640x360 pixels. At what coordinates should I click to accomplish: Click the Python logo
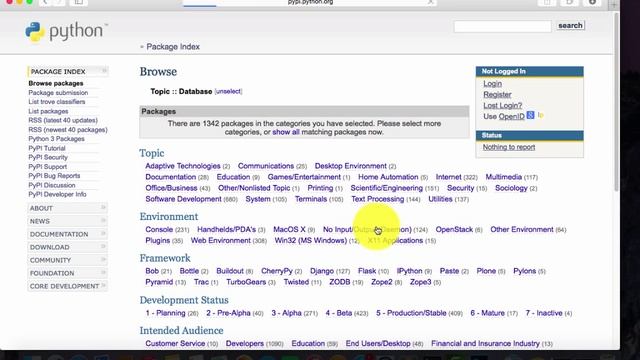(66, 31)
